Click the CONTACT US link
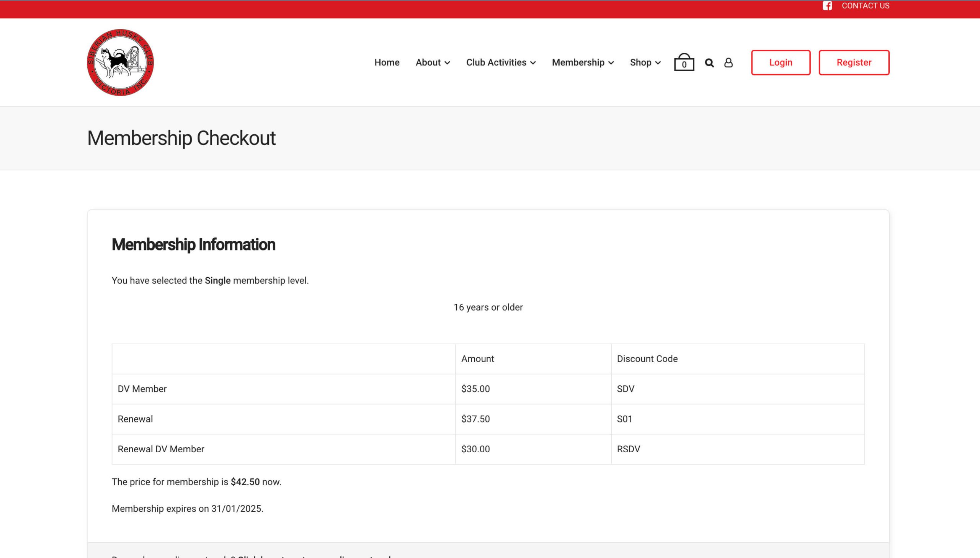 tap(866, 5)
